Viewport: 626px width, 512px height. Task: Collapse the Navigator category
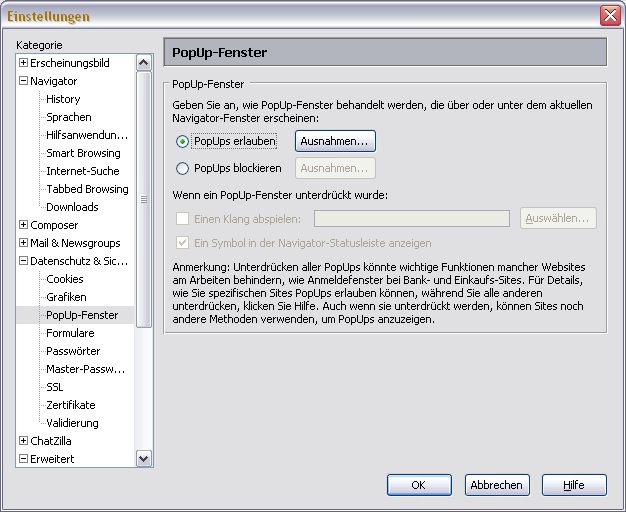point(24,81)
